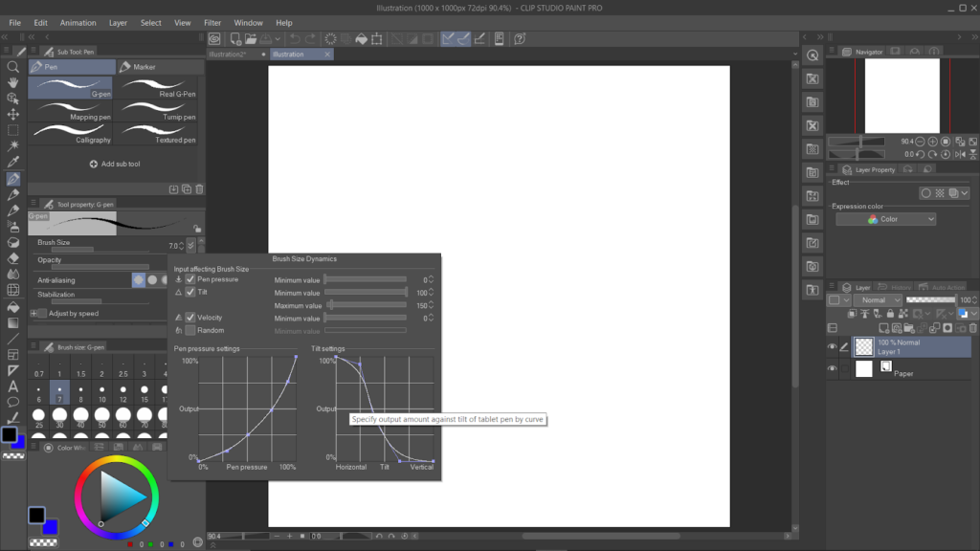Click the hue color wheel ring
980x551 pixels.
[x=116, y=460]
